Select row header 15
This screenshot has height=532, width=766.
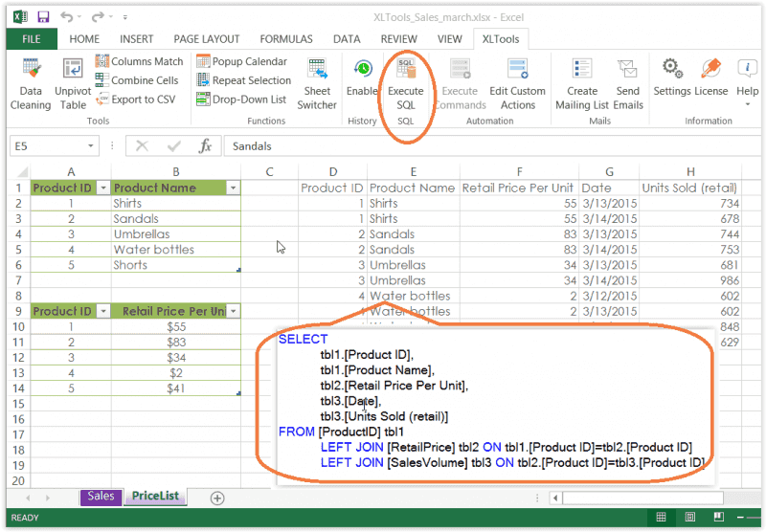pos(18,404)
